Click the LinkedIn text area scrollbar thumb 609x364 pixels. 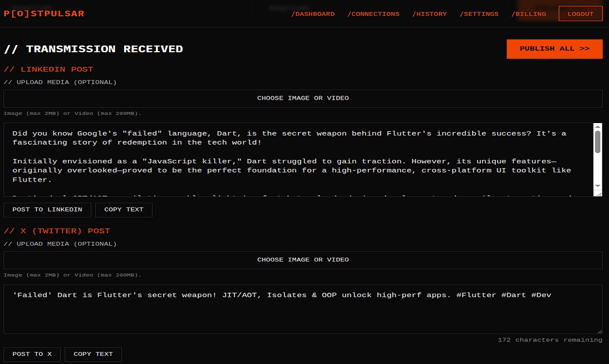pyautogui.click(x=597, y=142)
